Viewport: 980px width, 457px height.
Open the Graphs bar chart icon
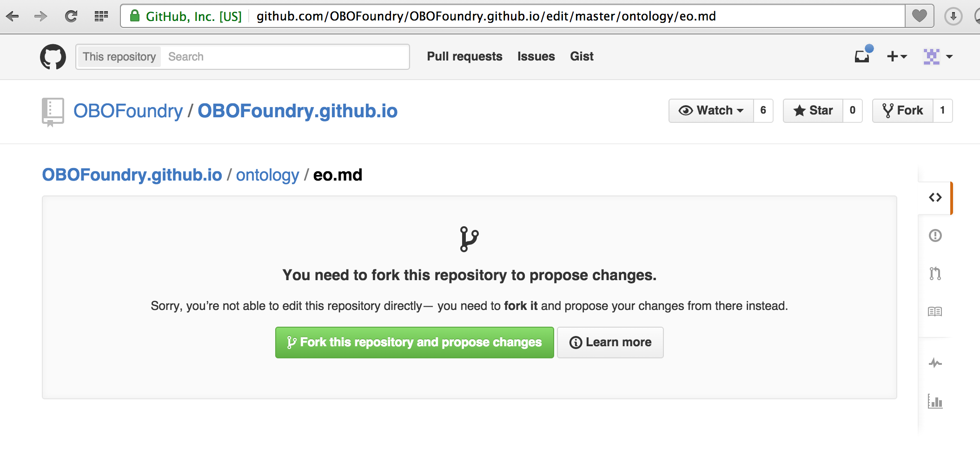(935, 401)
